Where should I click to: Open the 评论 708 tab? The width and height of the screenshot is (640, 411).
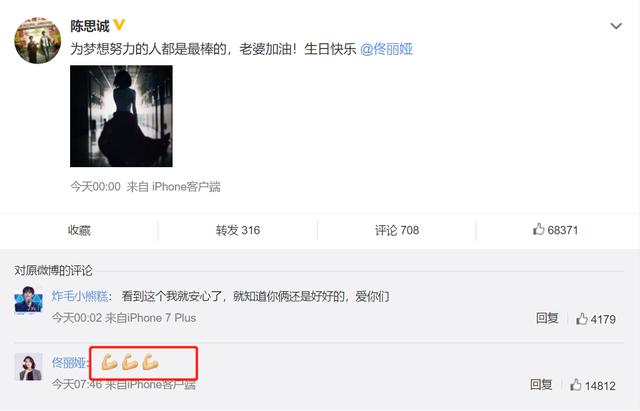(397, 230)
